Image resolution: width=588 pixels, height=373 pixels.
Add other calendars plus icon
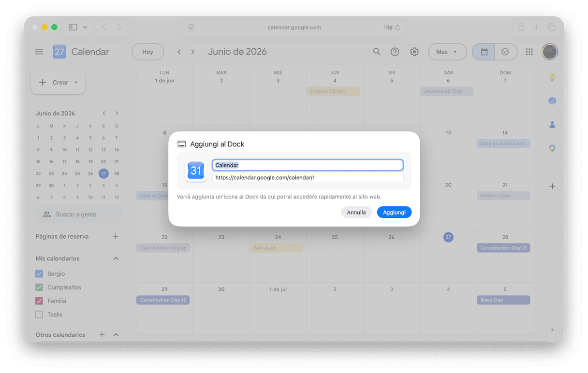tap(102, 334)
